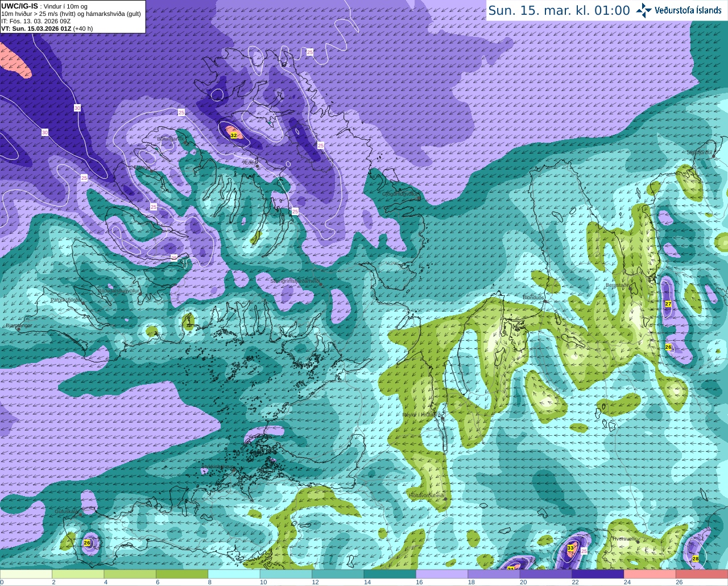Pick the 18–20 m/s purple legend swatch
728x586 pixels.
point(494,574)
